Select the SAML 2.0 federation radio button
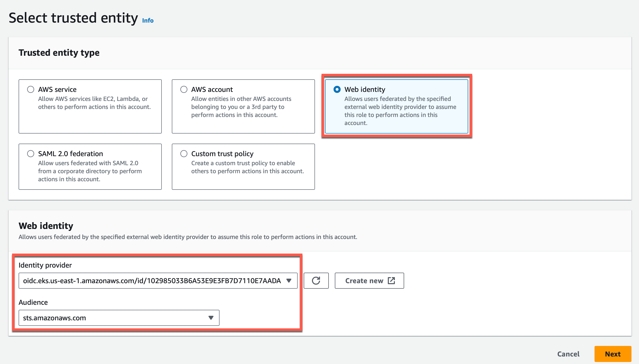 (x=31, y=154)
